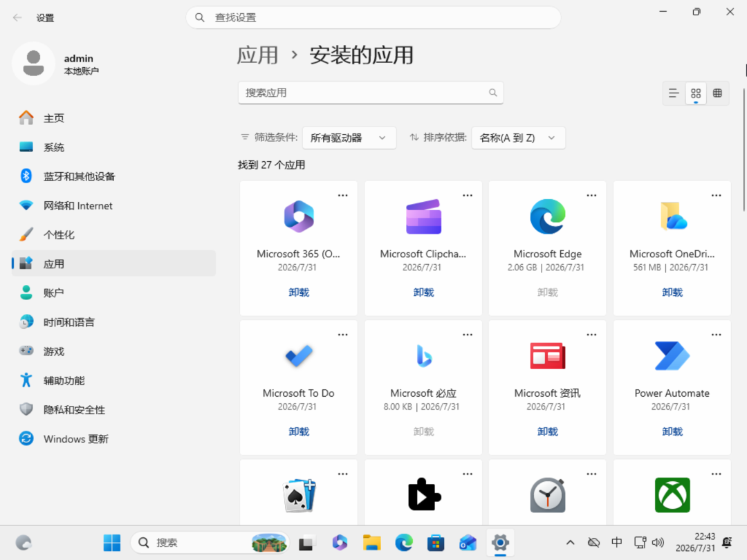Open more options for Microsoft 资讯
This screenshot has height=560, width=747.
591,335
